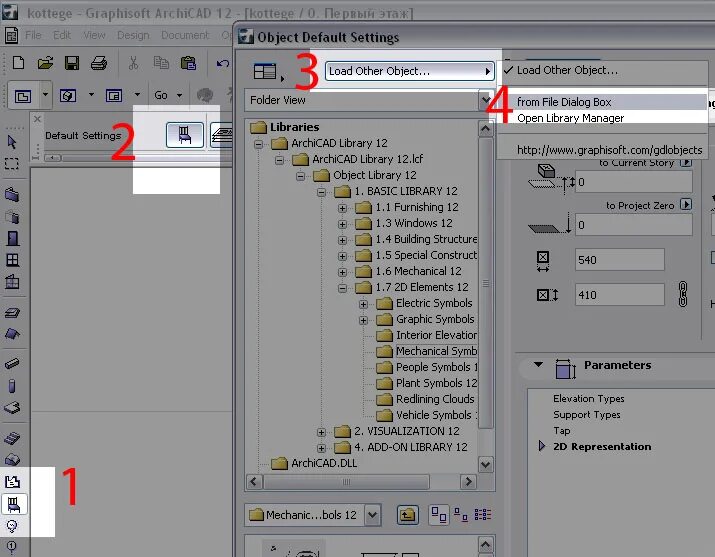This screenshot has width=715, height=557.
Task: Choose from File Dialog Box menu entry
Action: pyautogui.click(x=602, y=102)
